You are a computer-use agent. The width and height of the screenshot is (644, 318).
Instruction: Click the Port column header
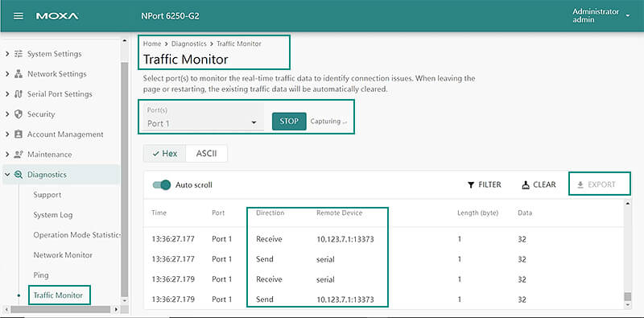[218, 213]
